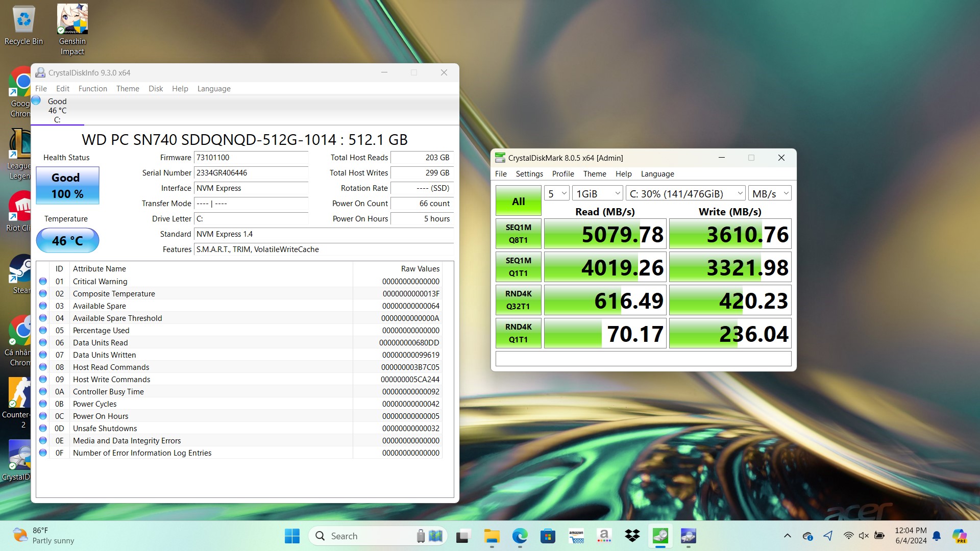Viewport: 980px width, 551px height.
Task: Open Language menu in CrystalDiskMark
Action: coord(657,174)
